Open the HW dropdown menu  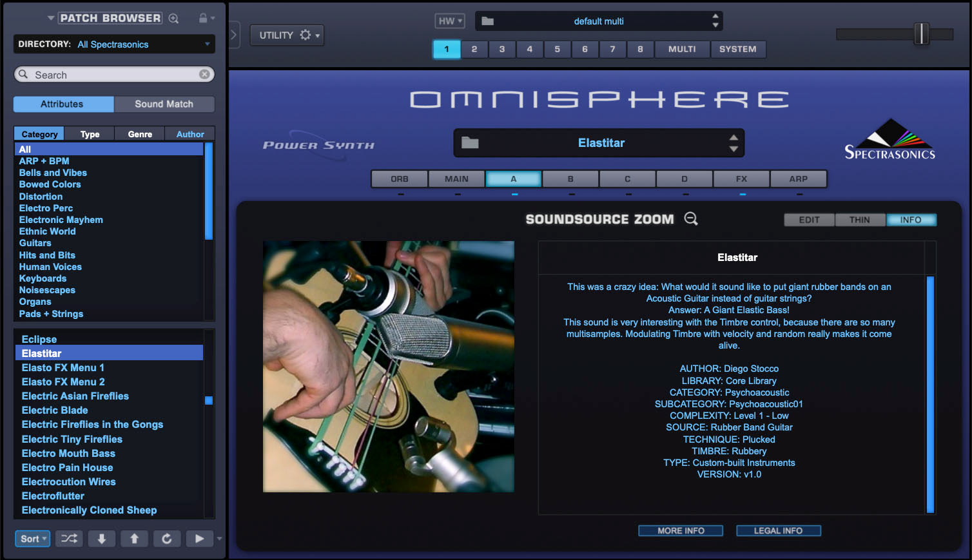(x=450, y=21)
